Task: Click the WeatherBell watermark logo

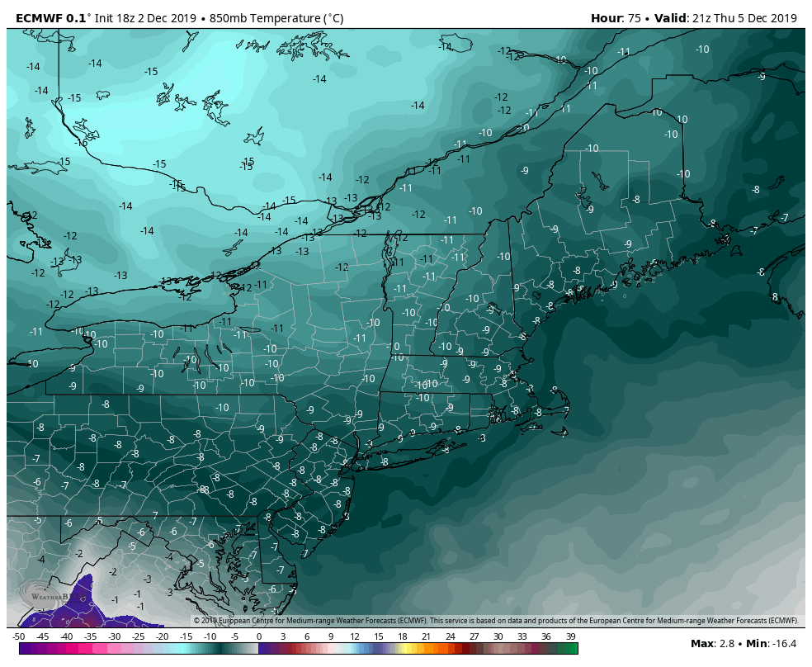Action: click(x=47, y=595)
